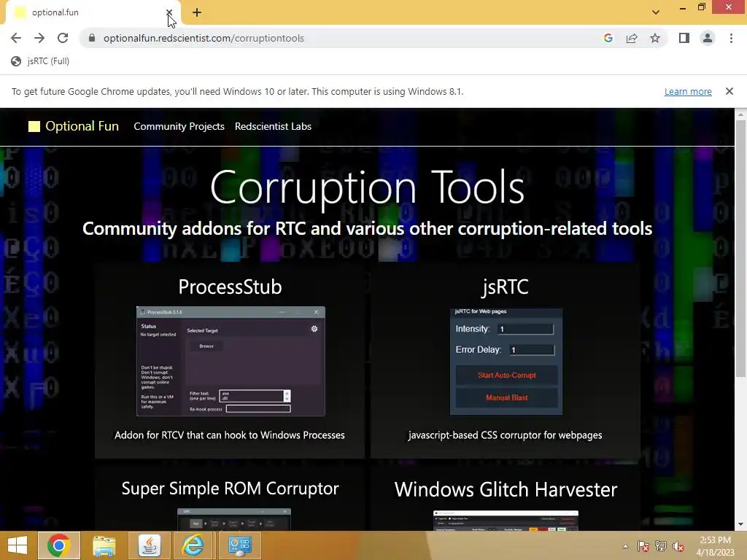Image resolution: width=747 pixels, height=560 pixels.
Task: Click the address bar URL
Action: [204, 38]
